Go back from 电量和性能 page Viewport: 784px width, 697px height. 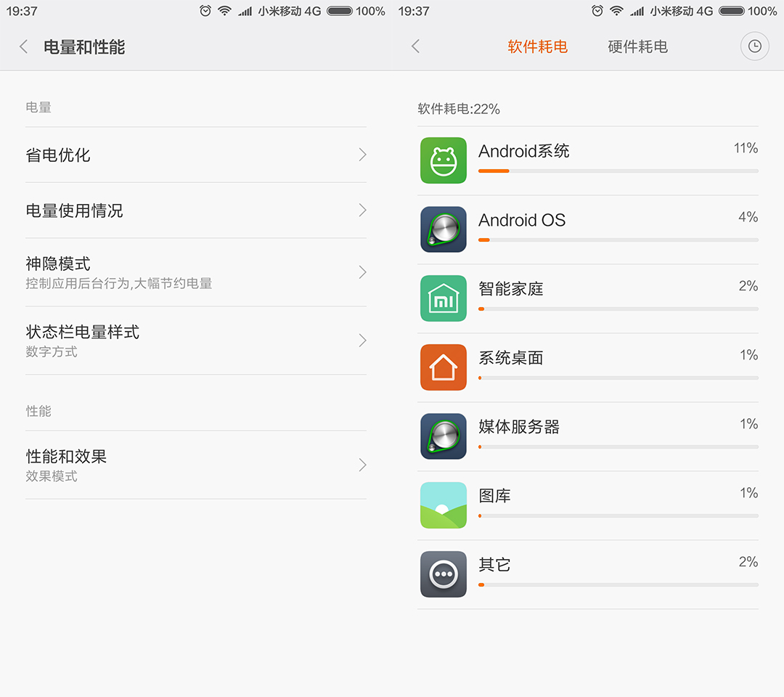23,47
